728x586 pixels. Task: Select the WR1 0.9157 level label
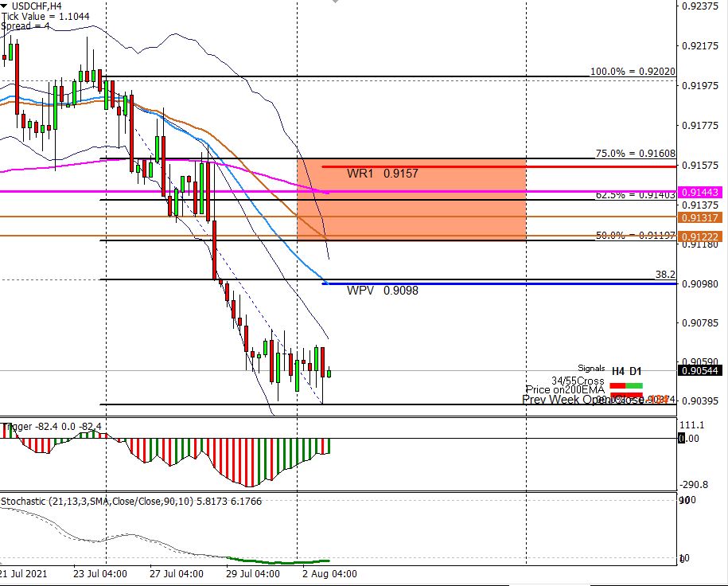tap(382, 174)
